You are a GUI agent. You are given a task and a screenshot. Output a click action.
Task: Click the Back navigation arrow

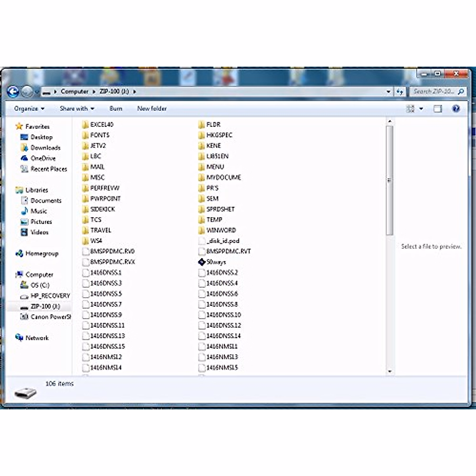pyautogui.click(x=13, y=92)
